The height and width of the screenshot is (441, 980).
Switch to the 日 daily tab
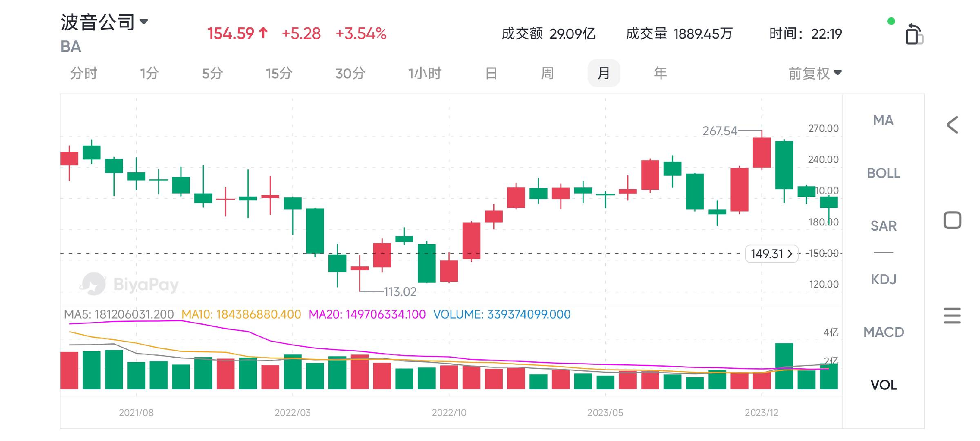coord(491,73)
